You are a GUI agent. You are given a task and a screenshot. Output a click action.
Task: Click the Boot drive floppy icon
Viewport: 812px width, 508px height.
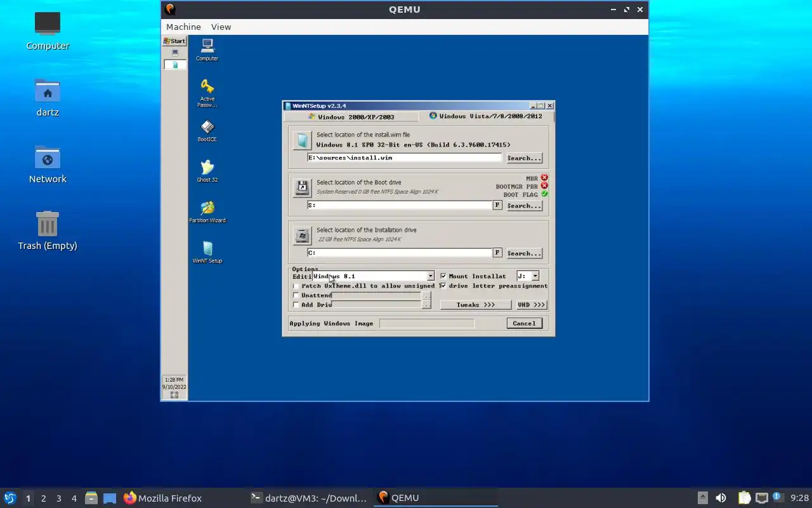pyautogui.click(x=302, y=187)
